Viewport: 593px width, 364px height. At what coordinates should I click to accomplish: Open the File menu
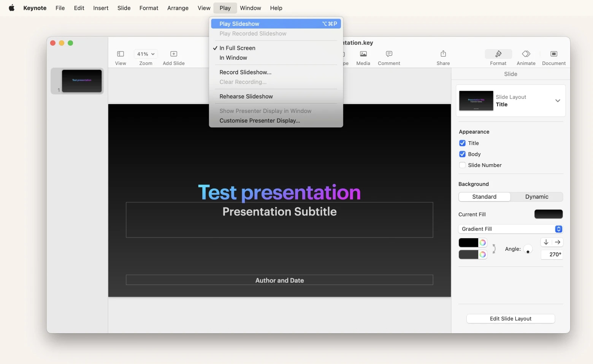click(x=60, y=8)
